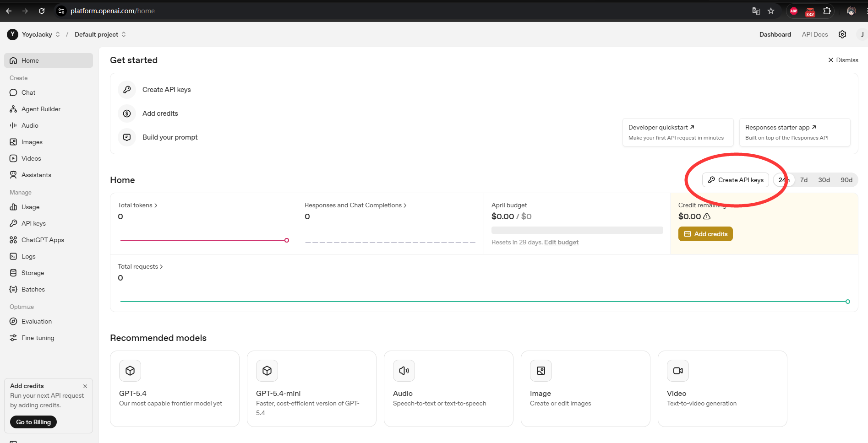
Task: Open ChatGPT Apps in the sidebar
Action: pyautogui.click(x=49, y=240)
